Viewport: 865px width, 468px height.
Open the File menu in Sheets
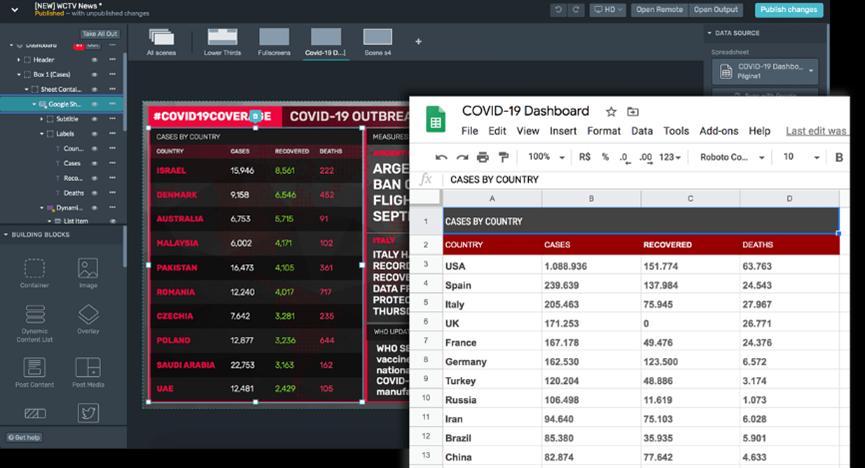pyautogui.click(x=469, y=131)
